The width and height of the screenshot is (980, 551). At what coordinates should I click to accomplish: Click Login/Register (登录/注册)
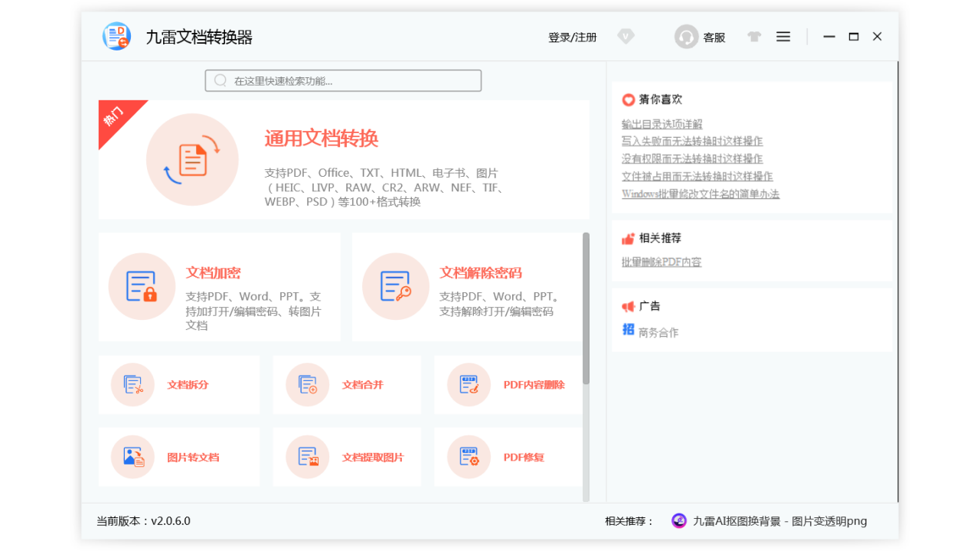(572, 37)
